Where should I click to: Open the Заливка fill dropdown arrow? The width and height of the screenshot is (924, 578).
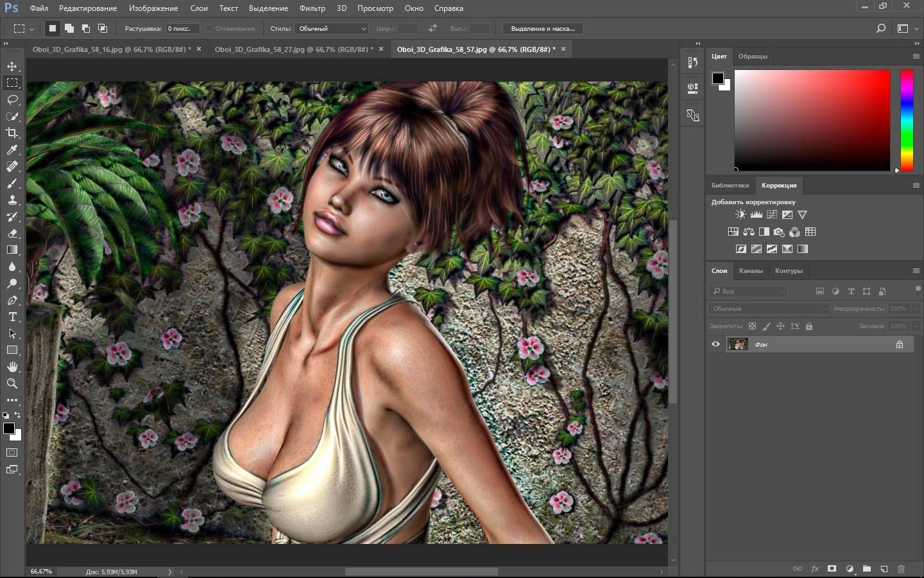915,326
